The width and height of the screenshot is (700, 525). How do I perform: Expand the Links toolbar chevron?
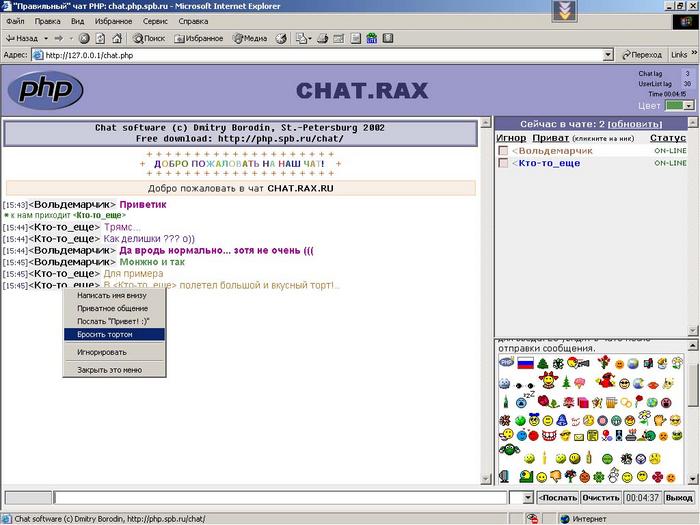point(694,53)
